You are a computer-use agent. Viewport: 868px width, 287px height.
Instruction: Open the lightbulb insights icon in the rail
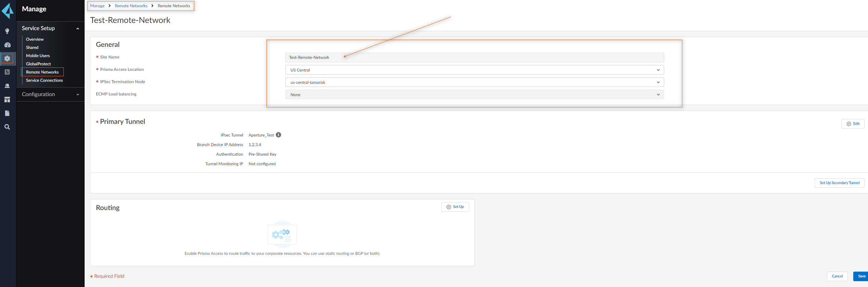pyautogui.click(x=7, y=31)
